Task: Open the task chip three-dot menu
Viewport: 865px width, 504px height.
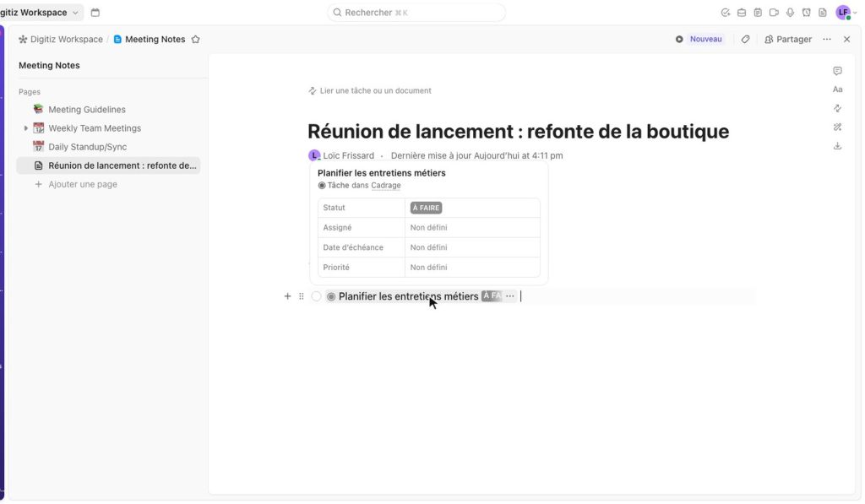Action: pyautogui.click(x=509, y=296)
